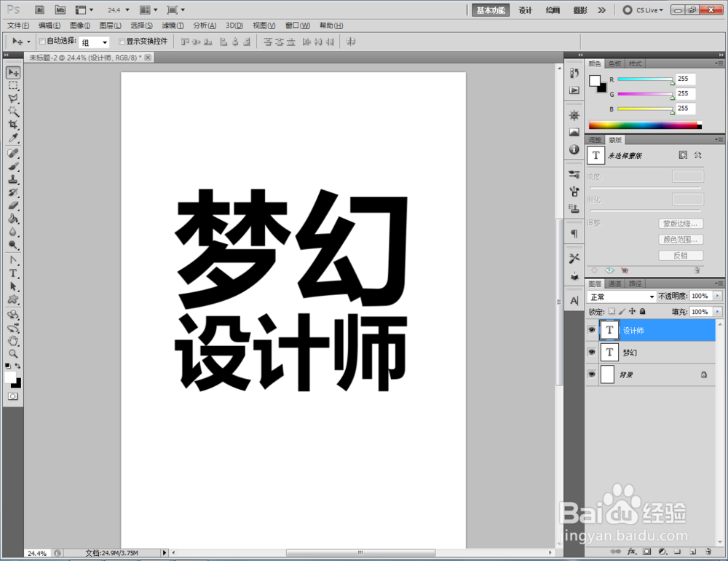Launch Bridge from application bar
This screenshot has width=728, height=561.
40,9
